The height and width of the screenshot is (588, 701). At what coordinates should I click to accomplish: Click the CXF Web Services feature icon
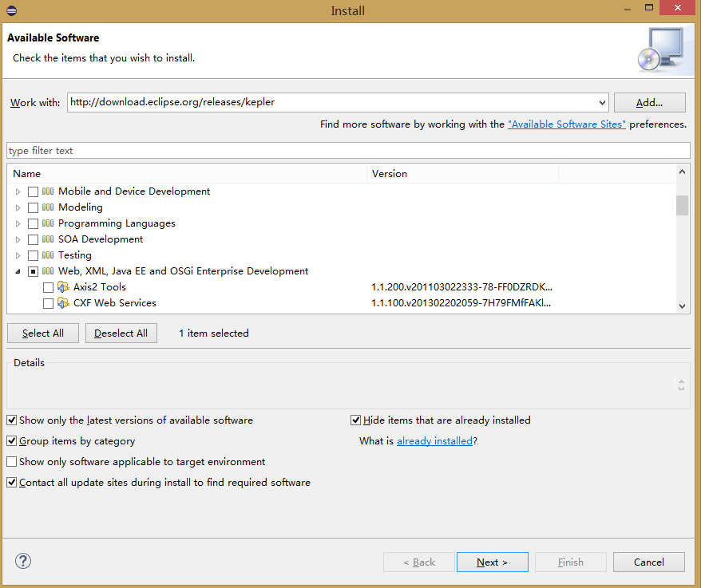point(64,303)
